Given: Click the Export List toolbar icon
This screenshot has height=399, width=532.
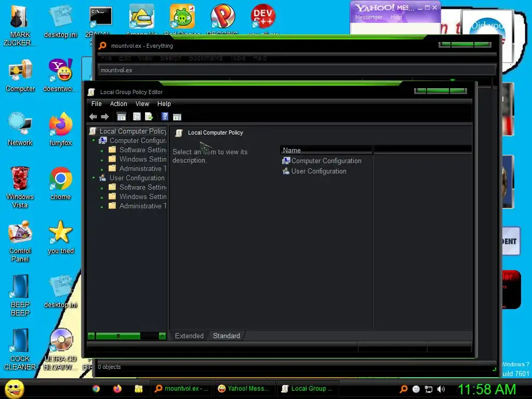Looking at the screenshot, I should click(149, 117).
